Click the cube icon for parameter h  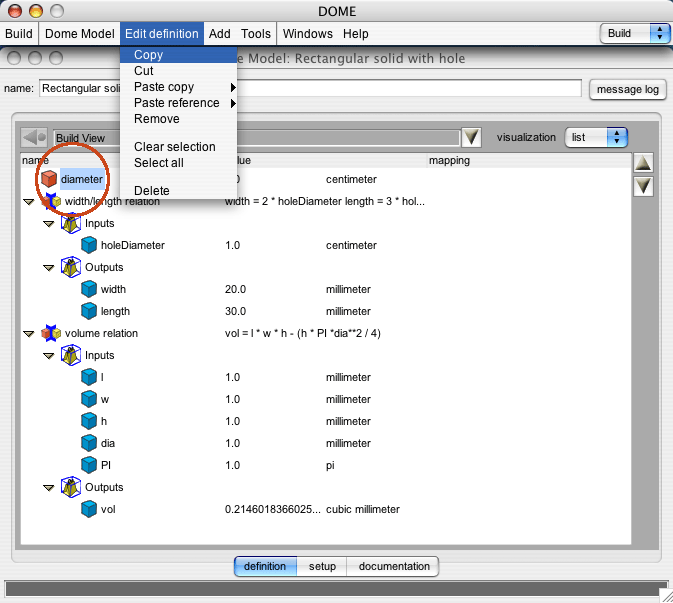tap(89, 421)
